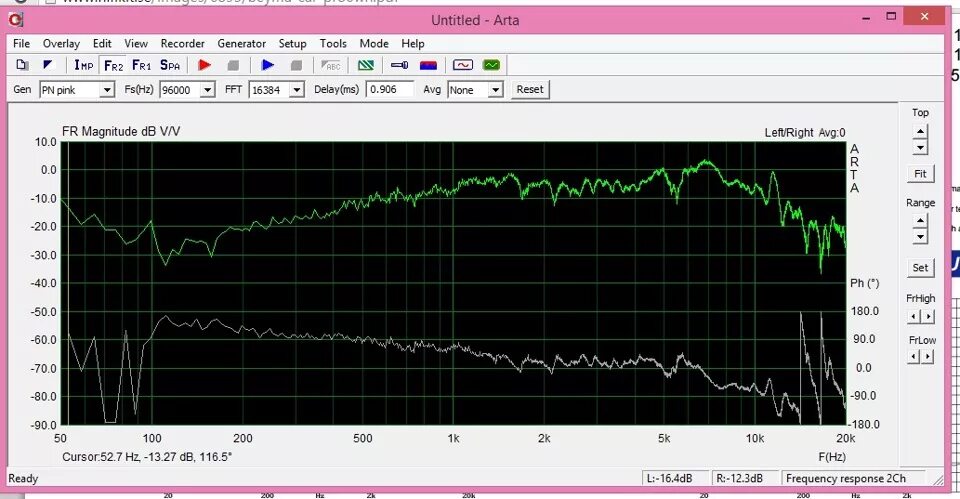Click the 'FR Magnitude dB V/V' graph label
The height and width of the screenshot is (499, 960).
[x=121, y=132]
